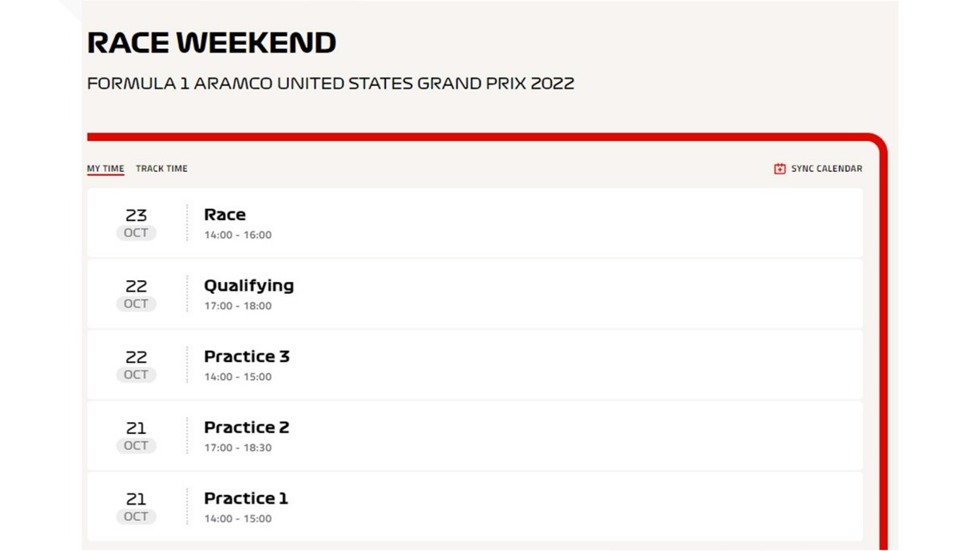The image size is (980, 551).
Task: Click the Practice 2 time 17:00 - 18:30
Action: point(237,448)
